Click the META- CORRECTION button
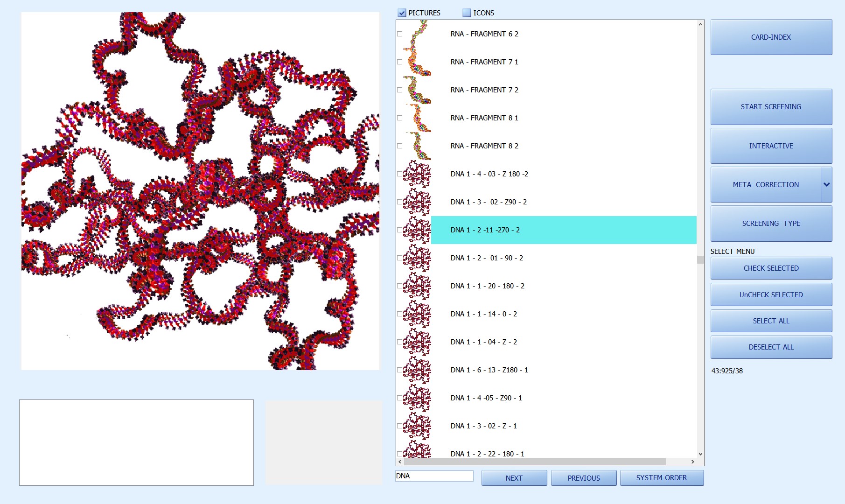 pos(766,185)
